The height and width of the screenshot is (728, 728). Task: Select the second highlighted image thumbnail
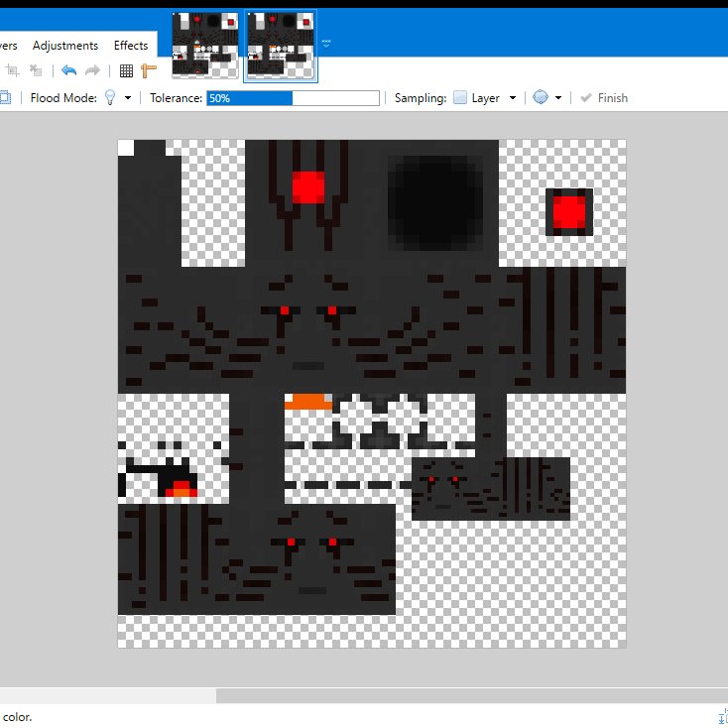click(x=281, y=45)
